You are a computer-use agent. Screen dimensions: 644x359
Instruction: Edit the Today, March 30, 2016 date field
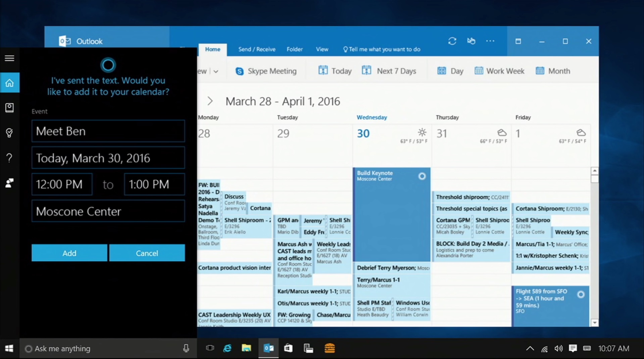point(108,158)
